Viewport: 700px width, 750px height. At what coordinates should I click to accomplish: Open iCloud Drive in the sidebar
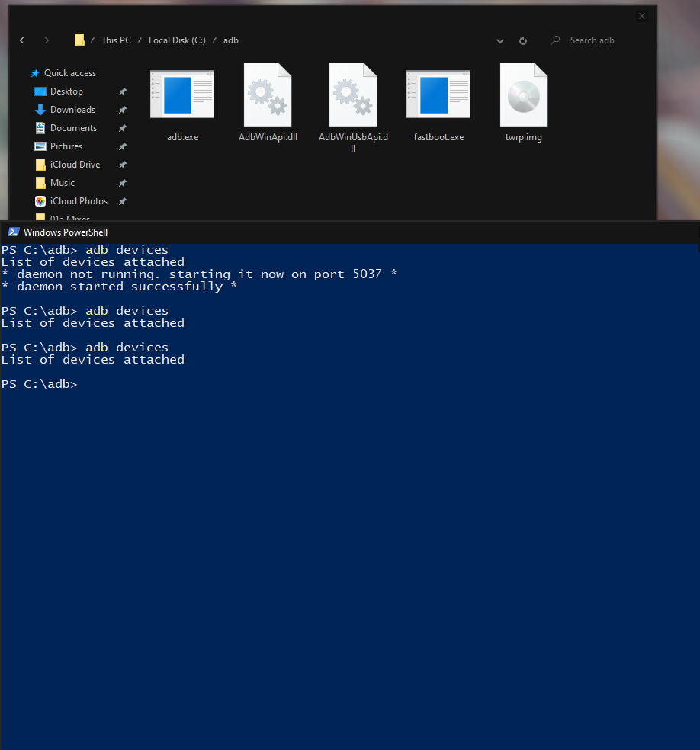tap(75, 164)
